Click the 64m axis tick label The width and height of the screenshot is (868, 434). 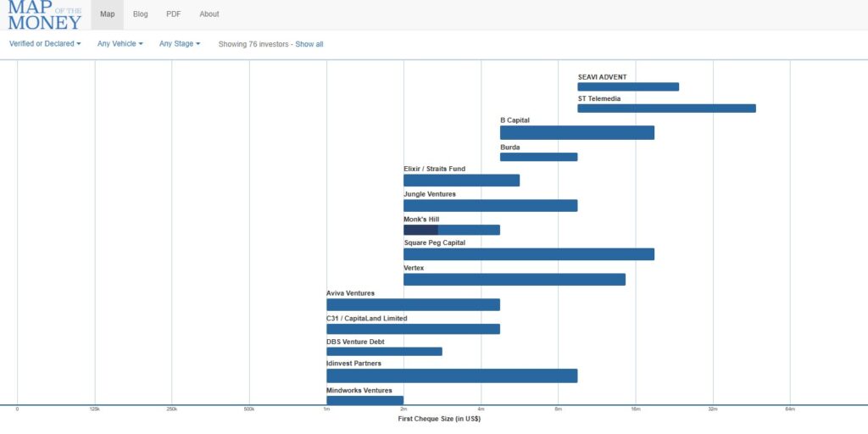coord(790,409)
